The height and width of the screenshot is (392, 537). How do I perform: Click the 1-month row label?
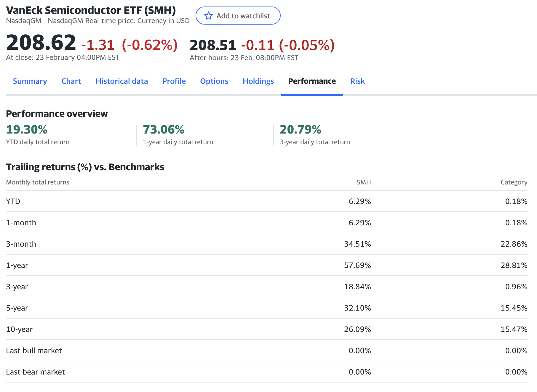click(21, 223)
